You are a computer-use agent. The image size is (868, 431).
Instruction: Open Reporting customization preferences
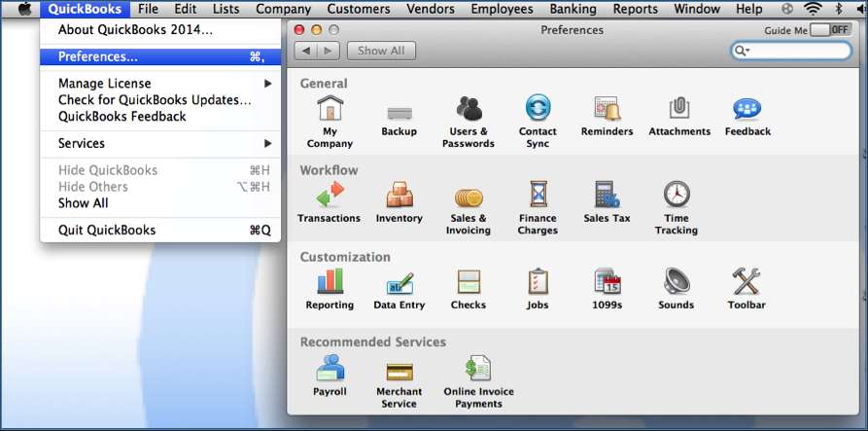330,289
